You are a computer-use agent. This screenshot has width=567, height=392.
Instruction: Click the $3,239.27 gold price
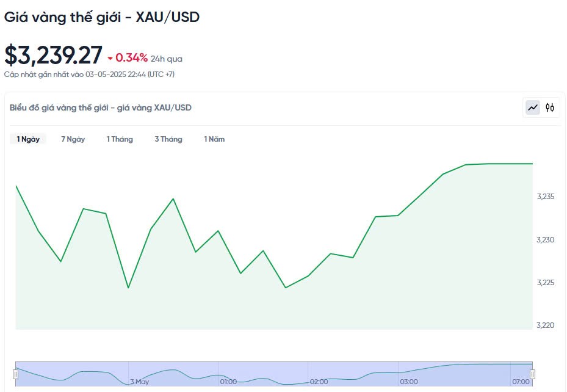(x=53, y=56)
